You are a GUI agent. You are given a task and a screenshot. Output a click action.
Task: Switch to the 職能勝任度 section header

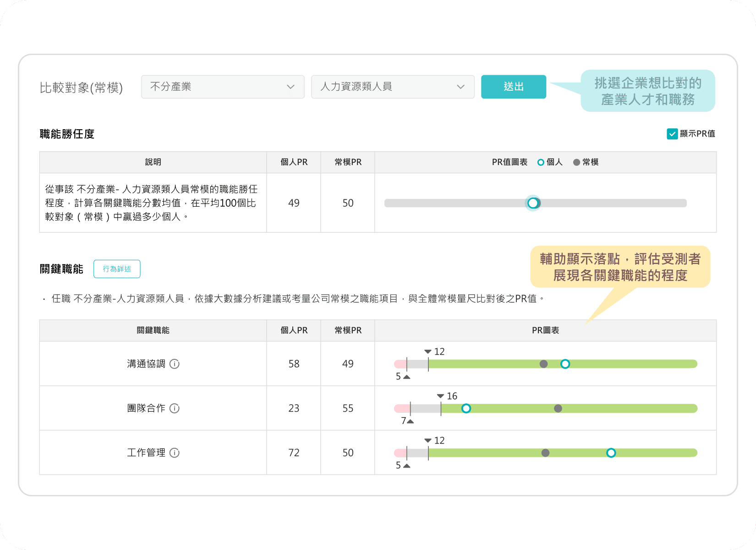coord(66,134)
